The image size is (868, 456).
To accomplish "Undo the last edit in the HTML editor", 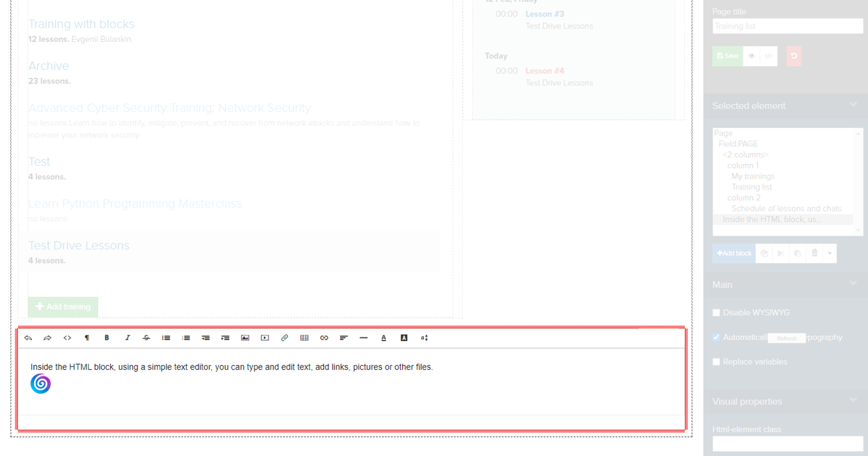I will [x=27, y=337].
